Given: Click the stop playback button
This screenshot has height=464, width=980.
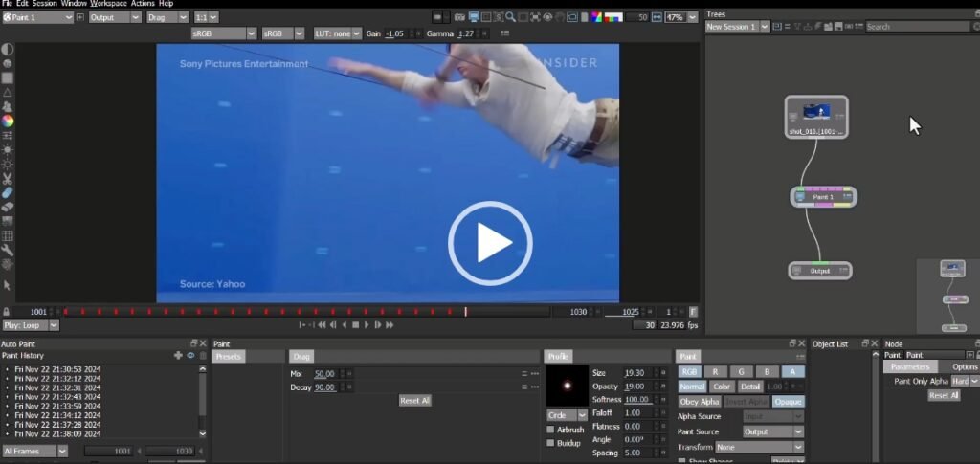Looking at the screenshot, I should click(356, 324).
